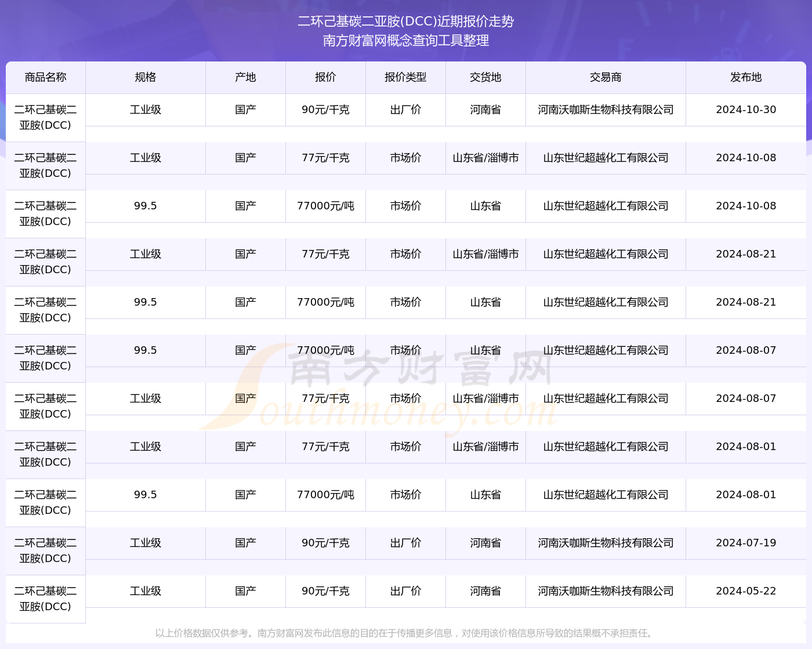Click 出厂价 in the 2024-10-30 row
812x649 pixels.
coord(405,110)
